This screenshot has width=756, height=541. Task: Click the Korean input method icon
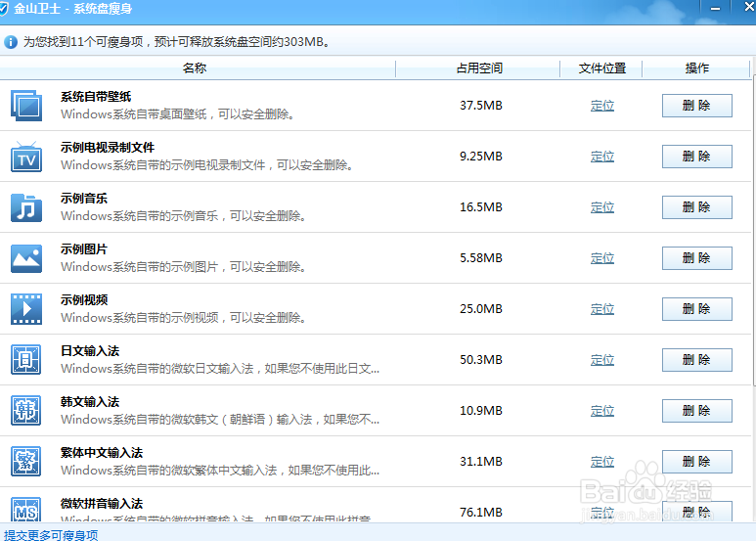[x=26, y=411]
